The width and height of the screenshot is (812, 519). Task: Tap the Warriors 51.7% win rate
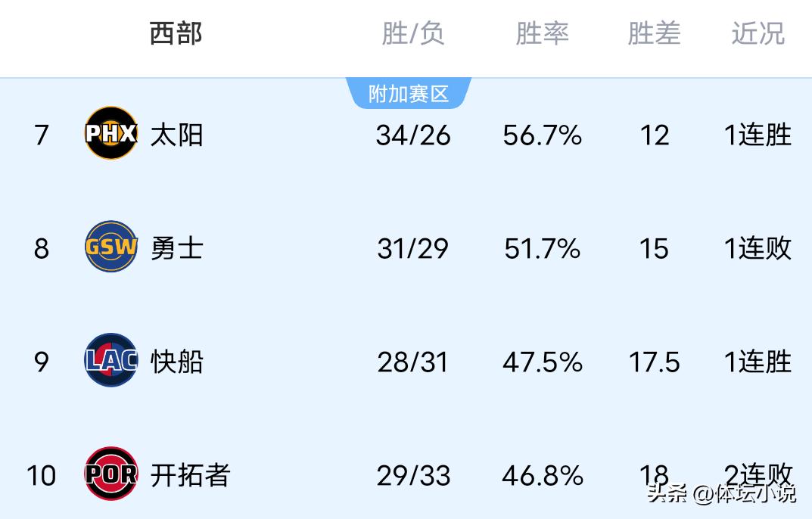542,249
